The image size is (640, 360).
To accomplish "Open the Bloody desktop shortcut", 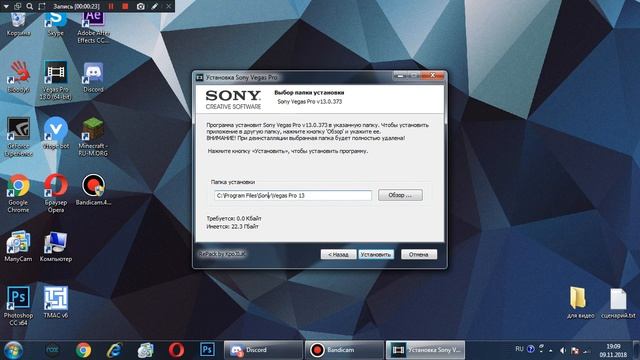I will click(18, 77).
